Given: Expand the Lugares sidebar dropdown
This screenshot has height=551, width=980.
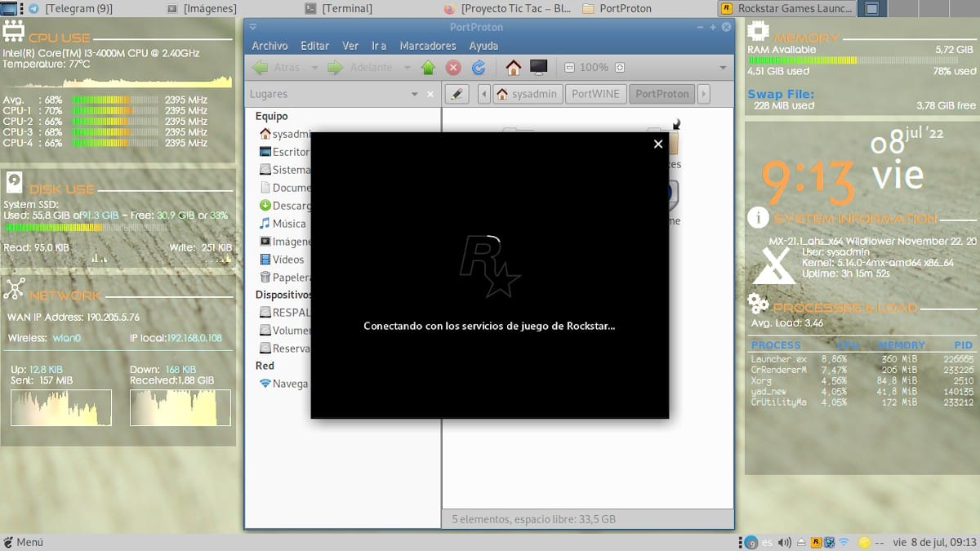Looking at the screenshot, I should [415, 94].
